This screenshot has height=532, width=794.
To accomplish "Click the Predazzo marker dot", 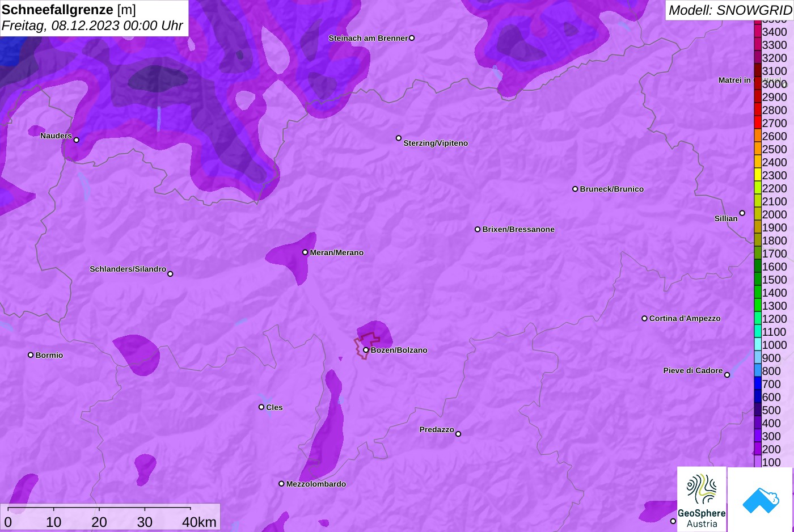I will (x=458, y=434).
